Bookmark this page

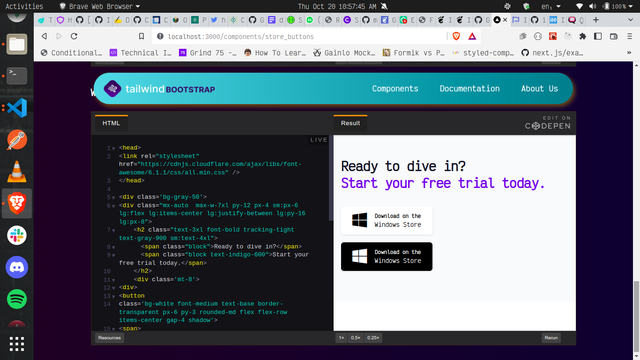pyautogui.click(x=141, y=36)
